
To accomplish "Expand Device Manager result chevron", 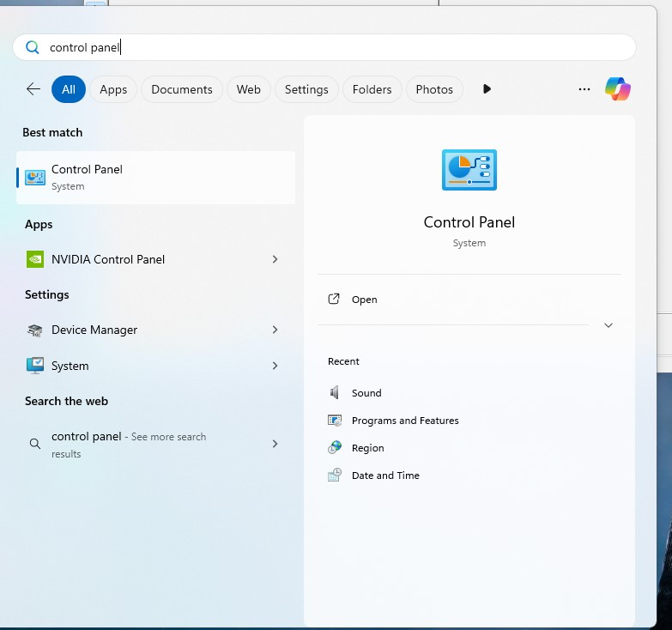I will pyautogui.click(x=275, y=330).
